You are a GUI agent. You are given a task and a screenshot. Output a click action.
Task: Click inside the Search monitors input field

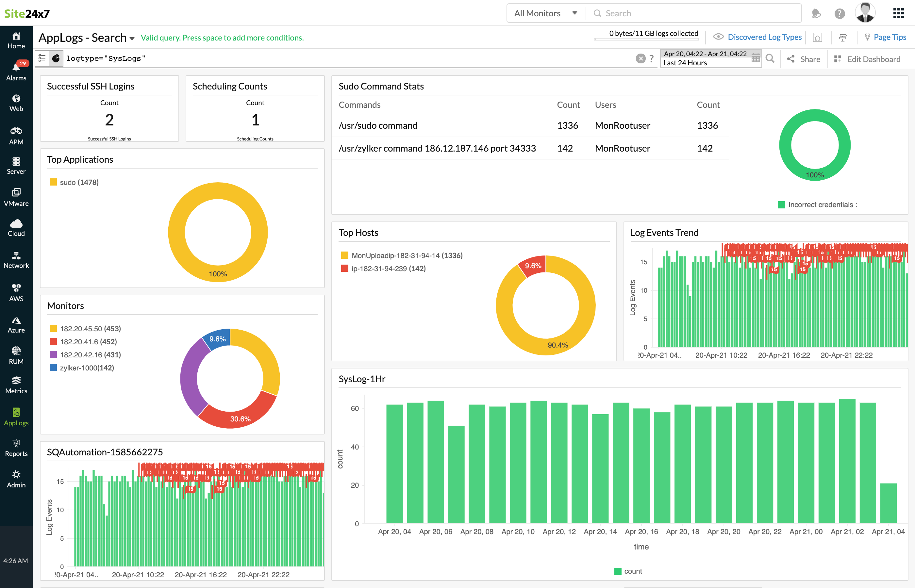pos(693,13)
